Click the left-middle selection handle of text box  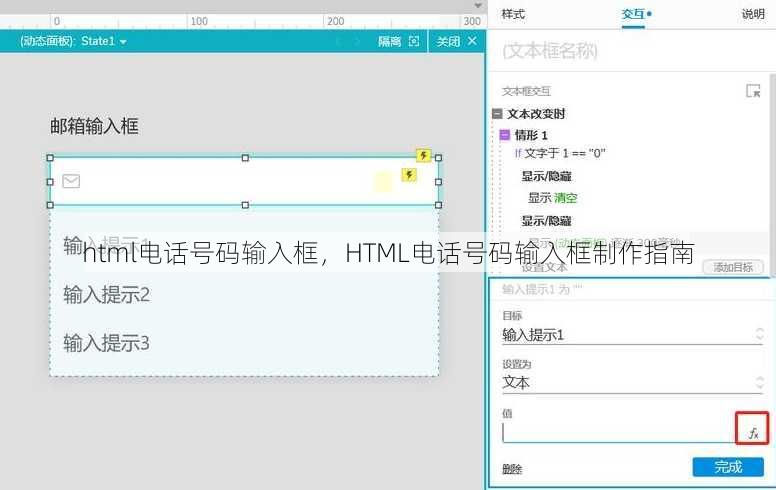point(50,182)
